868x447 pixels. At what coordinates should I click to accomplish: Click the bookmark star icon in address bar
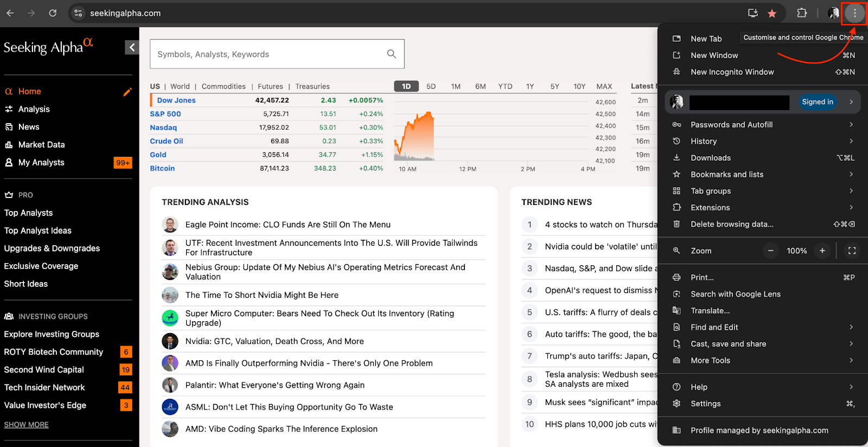pyautogui.click(x=771, y=14)
